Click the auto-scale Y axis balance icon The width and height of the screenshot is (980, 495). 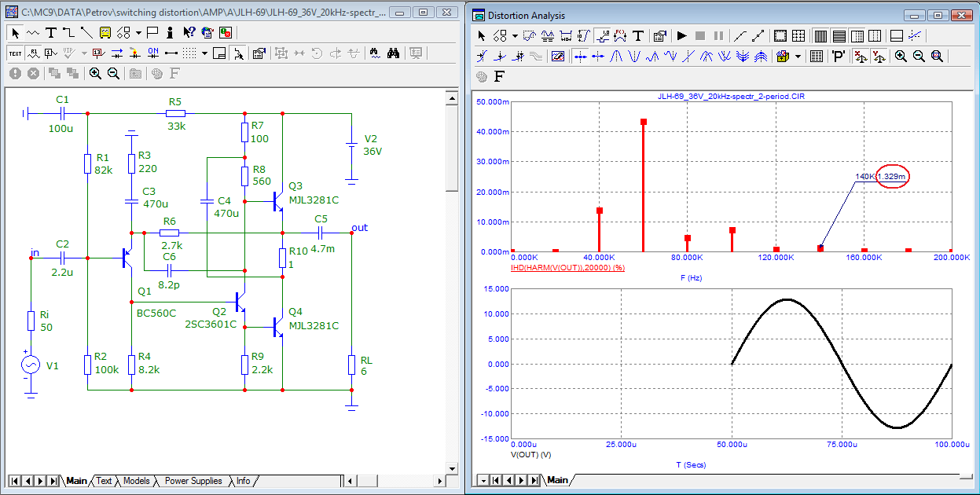pyautogui.click(x=879, y=57)
